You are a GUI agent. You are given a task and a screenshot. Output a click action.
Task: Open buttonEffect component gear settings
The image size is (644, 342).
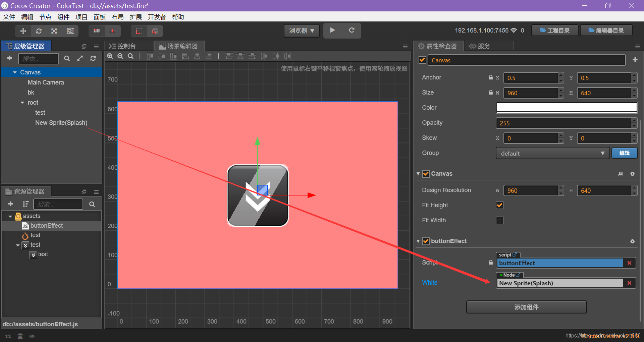coord(633,241)
